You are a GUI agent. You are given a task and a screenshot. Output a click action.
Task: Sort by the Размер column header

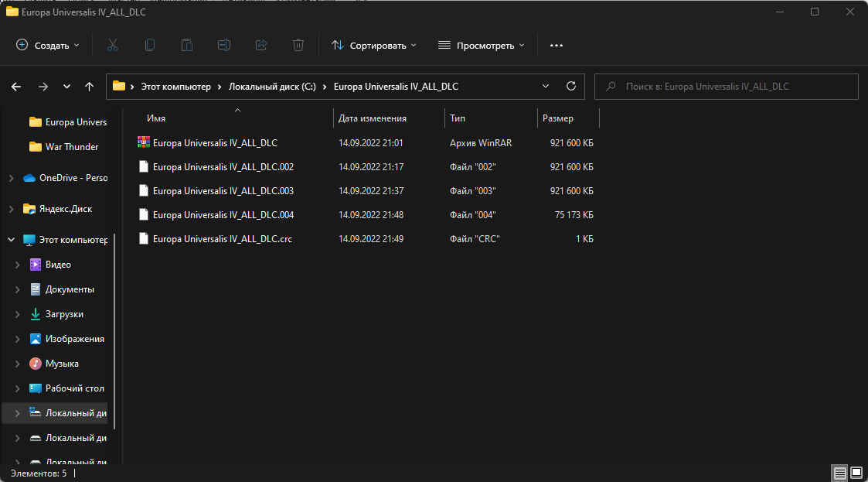[558, 118]
